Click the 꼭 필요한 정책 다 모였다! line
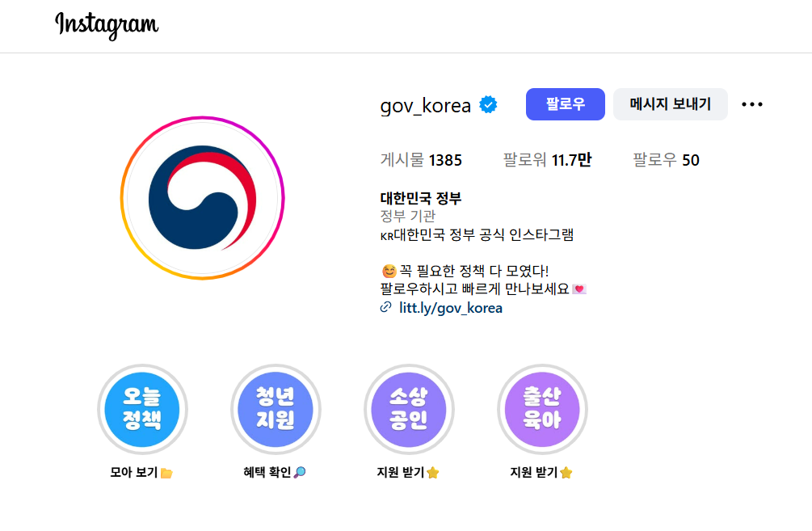This screenshot has width=812, height=531. tap(465, 271)
